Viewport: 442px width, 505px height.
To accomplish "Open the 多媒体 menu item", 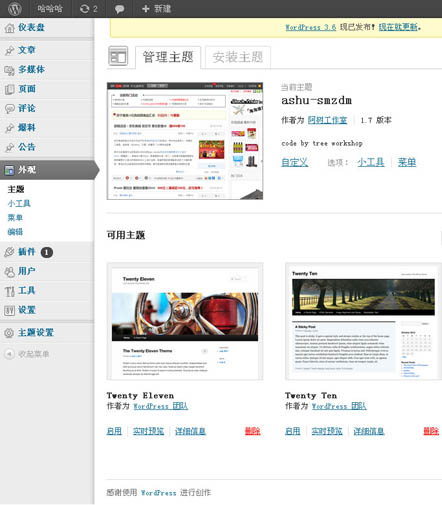I will click(x=31, y=69).
